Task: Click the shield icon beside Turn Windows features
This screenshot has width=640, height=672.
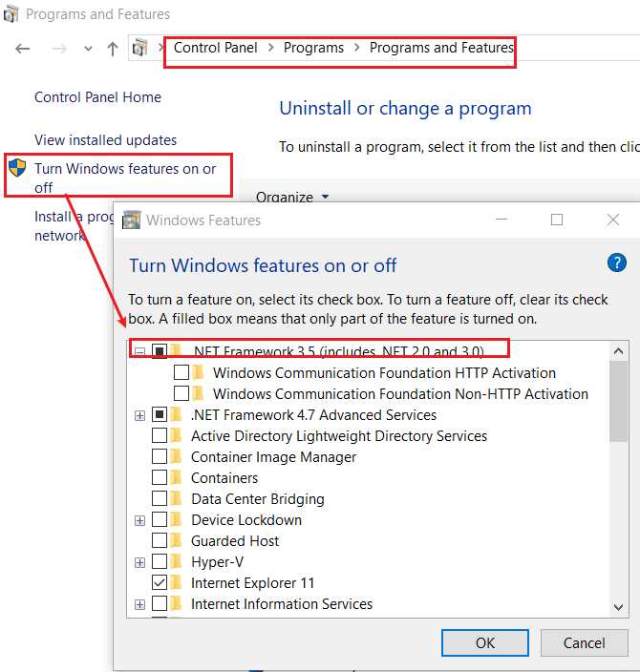Action: (x=17, y=168)
